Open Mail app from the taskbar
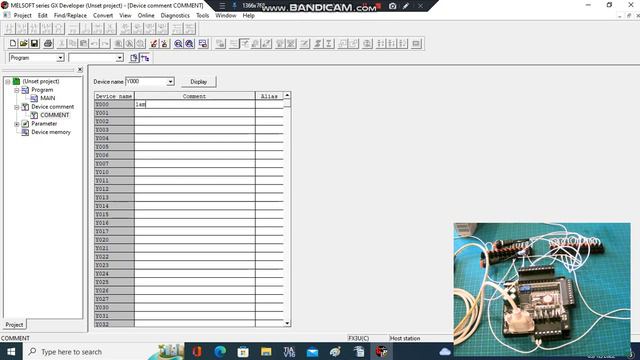The image size is (640, 360). tap(312, 351)
